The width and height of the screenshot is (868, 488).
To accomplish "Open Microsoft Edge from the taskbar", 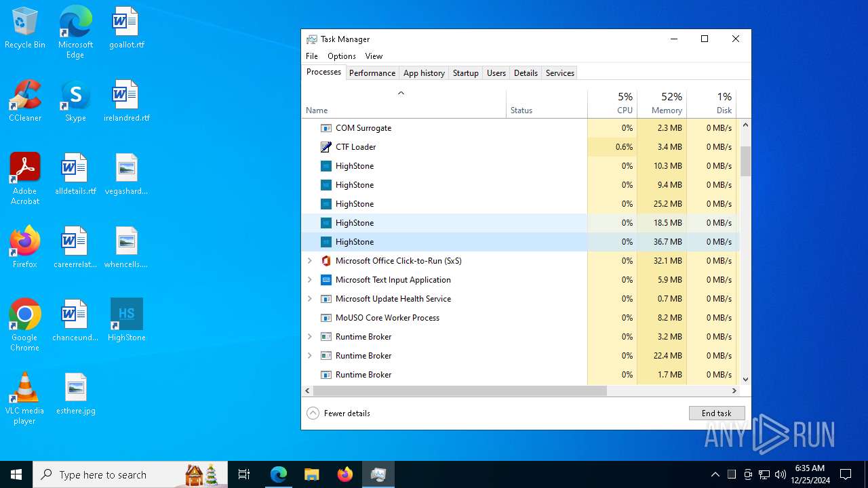I will (x=279, y=474).
